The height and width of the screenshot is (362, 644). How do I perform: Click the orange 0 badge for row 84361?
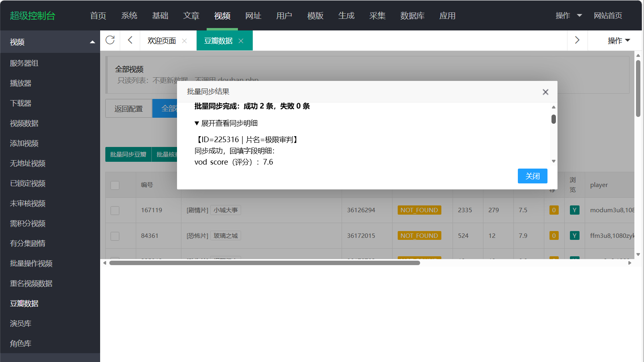click(554, 236)
